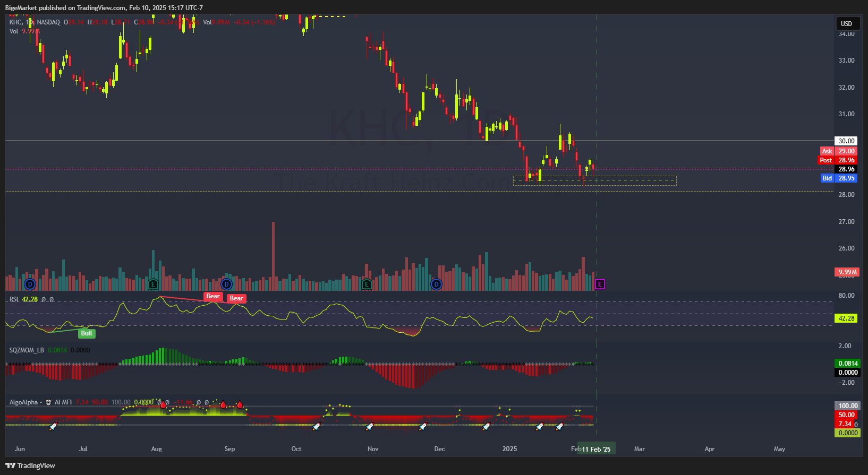Click the black 28.96 last price label
The height and width of the screenshot is (475, 868).
pyautogui.click(x=846, y=169)
